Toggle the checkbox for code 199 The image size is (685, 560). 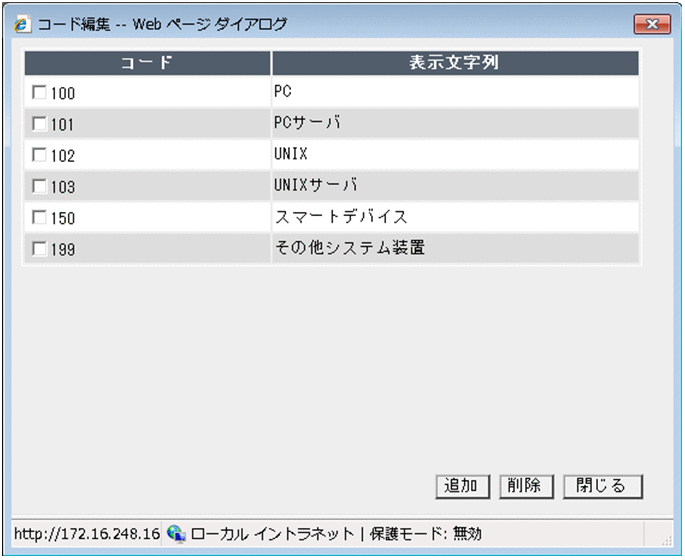click(39, 249)
